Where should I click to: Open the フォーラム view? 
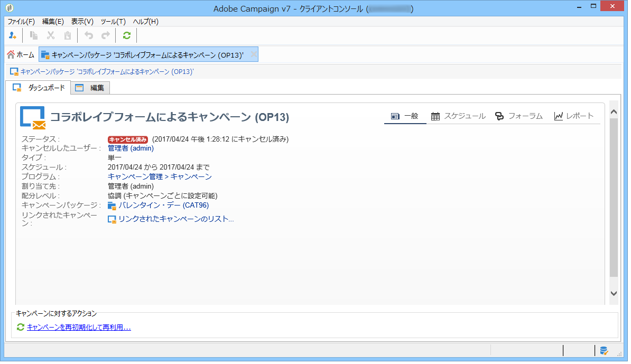tap(519, 116)
